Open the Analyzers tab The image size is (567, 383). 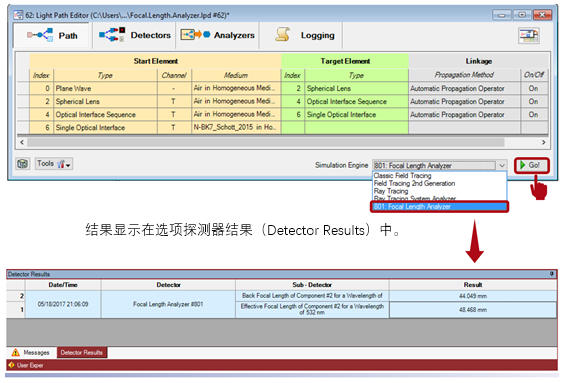click(x=217, y=35)
